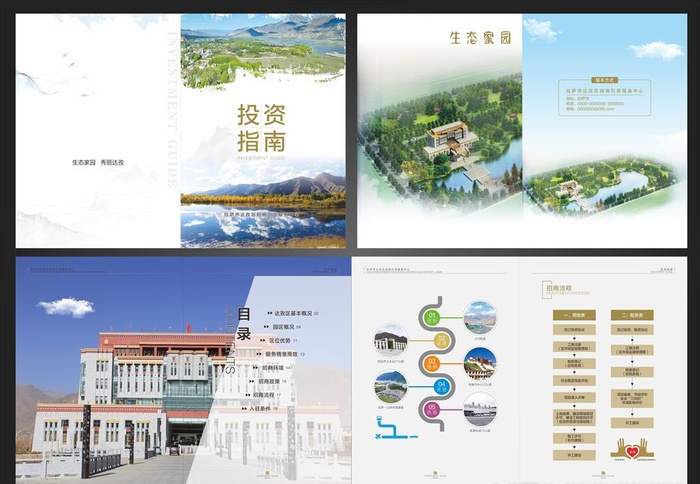Viewport: 700px width, 484px height.
Task: Click the purple 05 advantage circle
Action: click(x=432, y=409)
